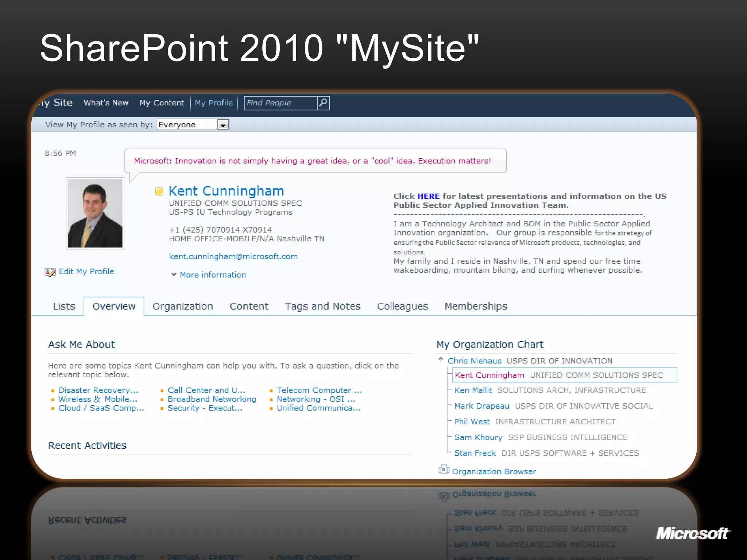Click the HOME OFFICE-MOBILE/N/A Nashville TN text
747x560 pixels.
pos(246,239)
